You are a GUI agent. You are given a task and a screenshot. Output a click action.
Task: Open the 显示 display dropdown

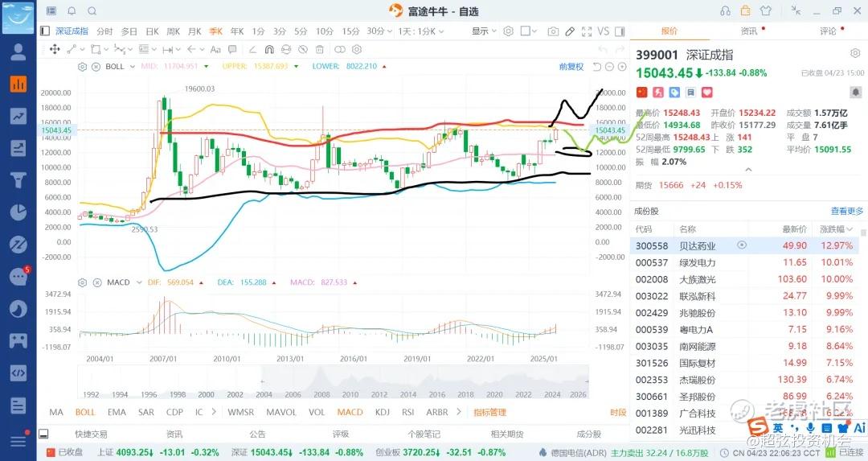[484, 31]
